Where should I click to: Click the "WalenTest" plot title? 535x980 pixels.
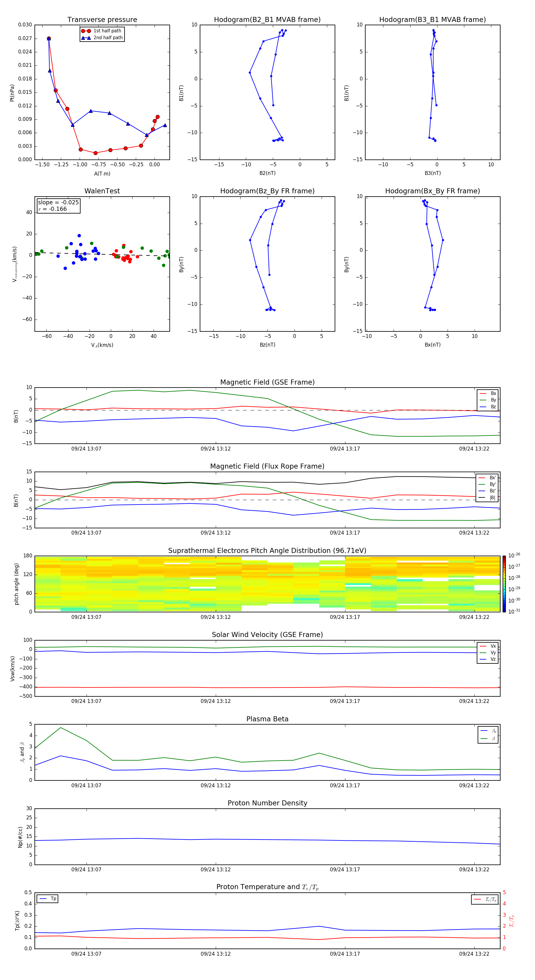(102, 191)
